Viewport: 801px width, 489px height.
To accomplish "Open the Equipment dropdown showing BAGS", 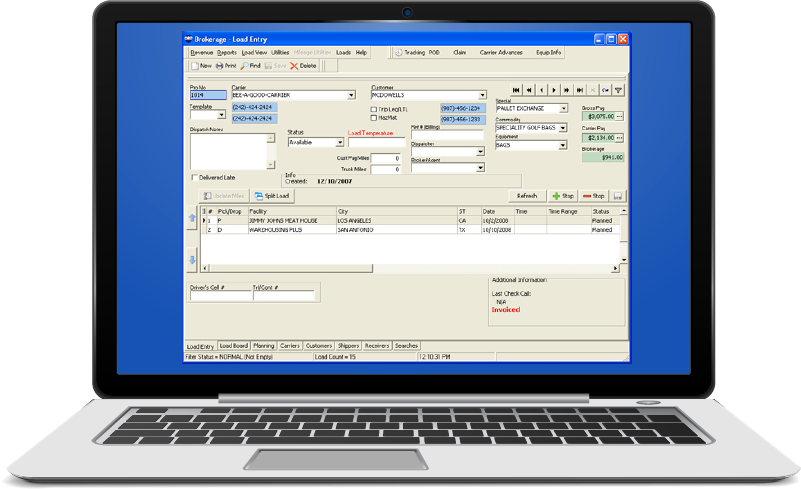I will [563, 145].
